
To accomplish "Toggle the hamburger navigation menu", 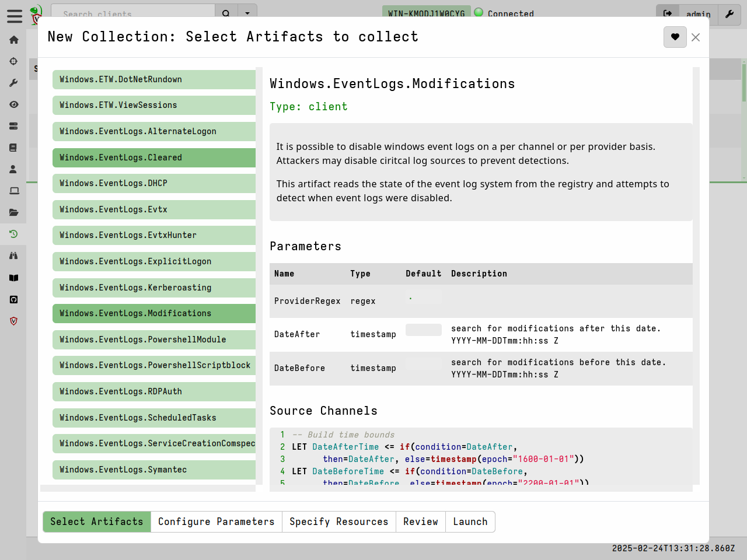I will click(15, 16).
